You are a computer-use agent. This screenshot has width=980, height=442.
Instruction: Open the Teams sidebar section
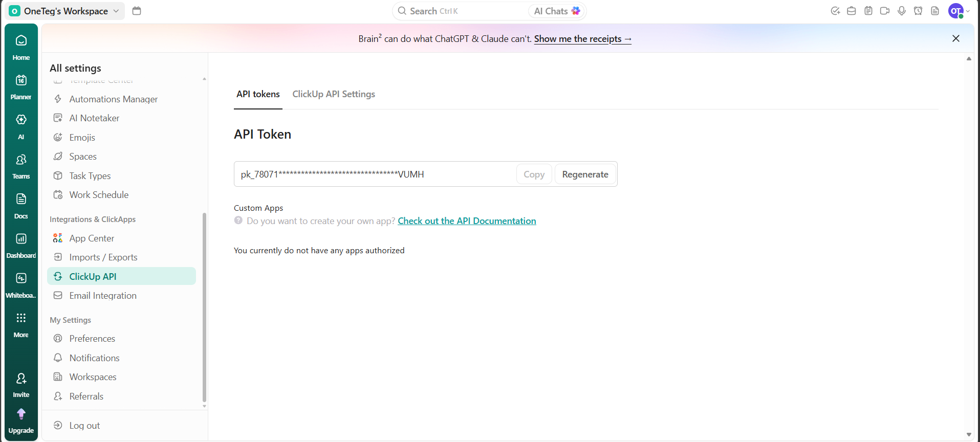tap(21, 166)
